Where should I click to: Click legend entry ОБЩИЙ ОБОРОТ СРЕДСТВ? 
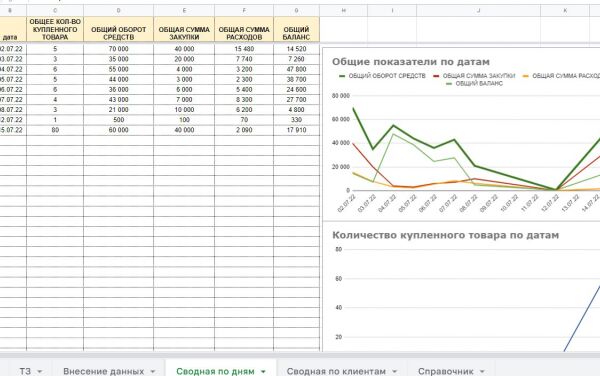pos(383,76)
